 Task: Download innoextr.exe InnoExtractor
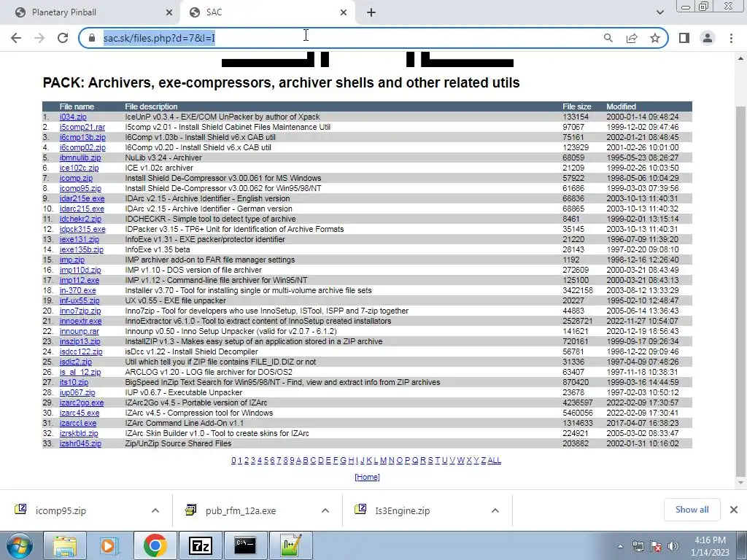(x=80, y=321)
